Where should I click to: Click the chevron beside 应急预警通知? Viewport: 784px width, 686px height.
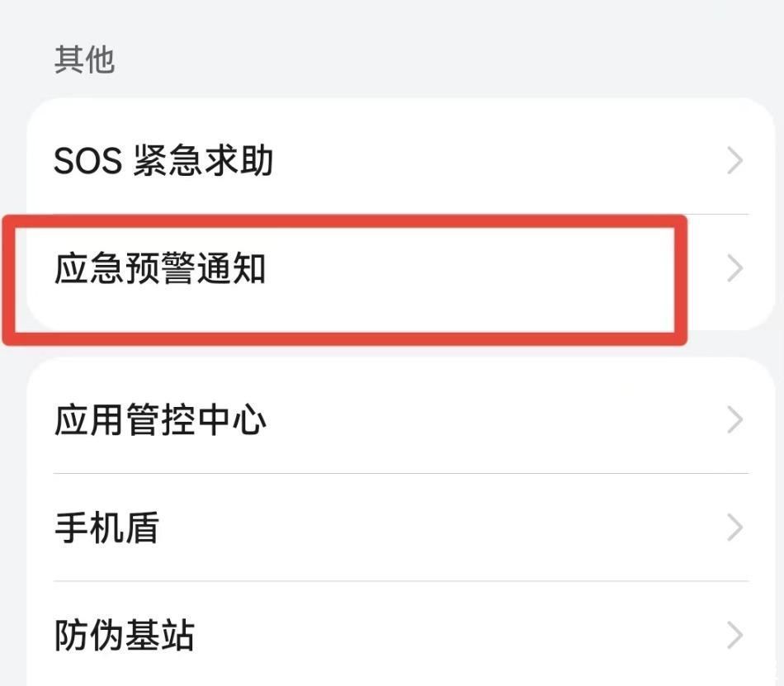click(733, 267)
